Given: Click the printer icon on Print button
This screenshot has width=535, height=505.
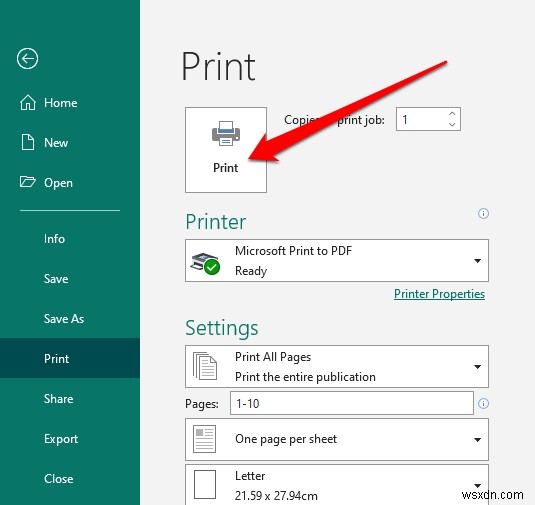Looking at the screenshot, I should (x=226, y=133).
